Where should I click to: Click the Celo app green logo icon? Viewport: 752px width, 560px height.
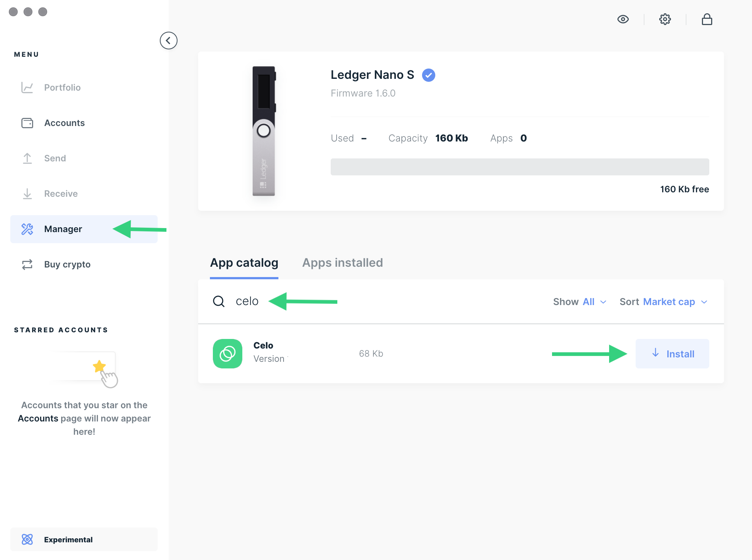pyautogui.click(x=227, y=354)
